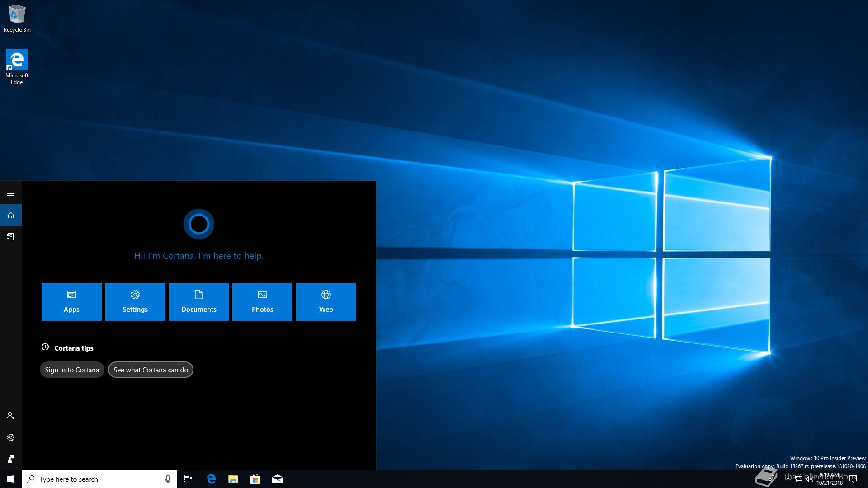Click the add account person icon
The image size is (868, 488).
point(11,416)
